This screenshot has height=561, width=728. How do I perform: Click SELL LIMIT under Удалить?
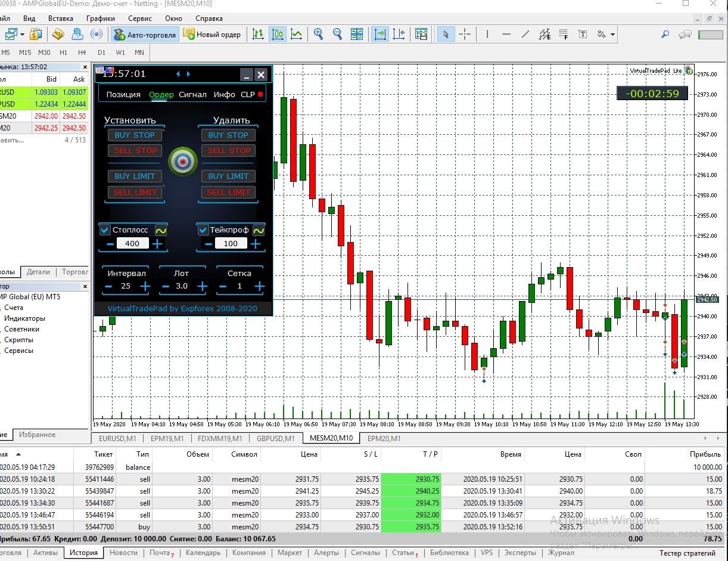tap(228, 192)
